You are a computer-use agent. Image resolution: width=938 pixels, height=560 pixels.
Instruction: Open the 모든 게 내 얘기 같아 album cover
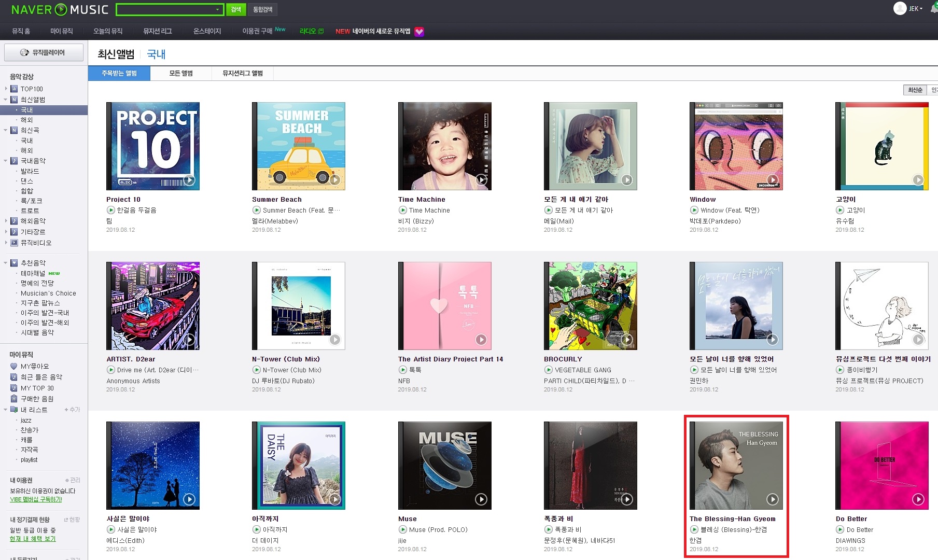click(590, 146)
